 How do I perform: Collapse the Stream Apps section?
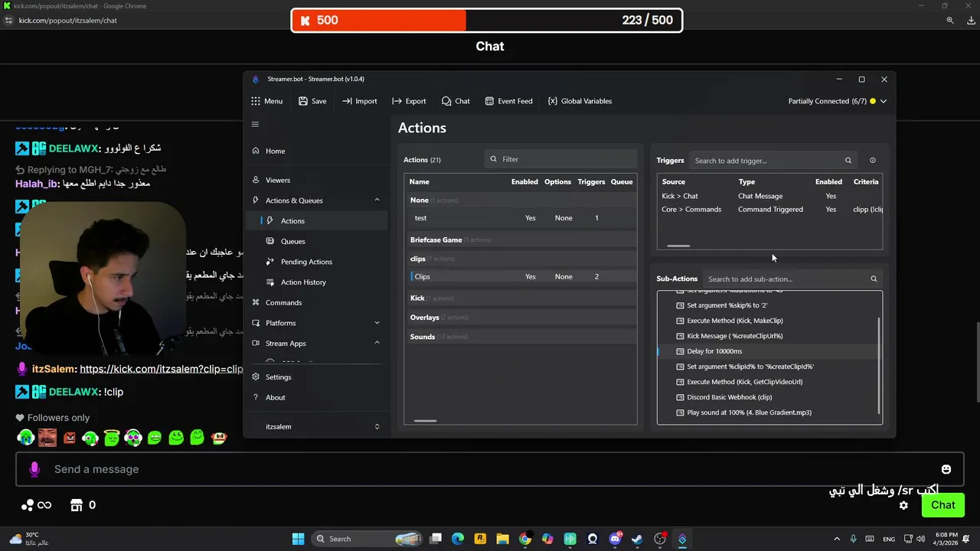point(377,344)
